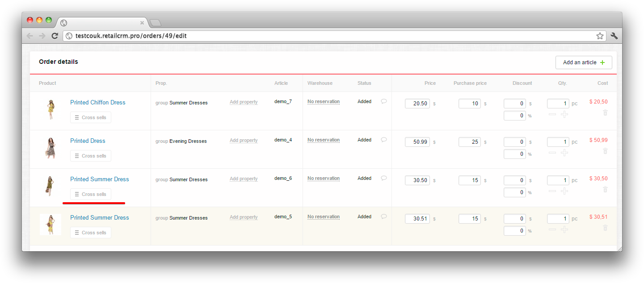
Task: Click quantity field for demo_6 item
Action: click(x=558, y=180)
